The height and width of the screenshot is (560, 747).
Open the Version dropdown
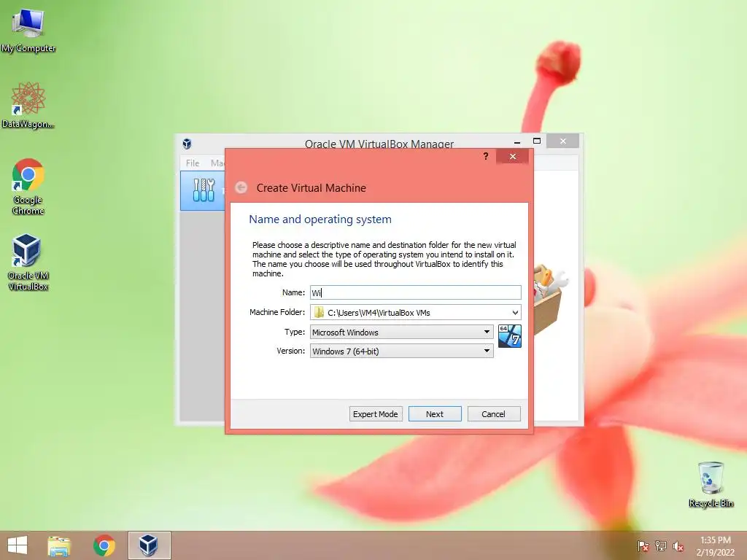(x=402, y=351)
